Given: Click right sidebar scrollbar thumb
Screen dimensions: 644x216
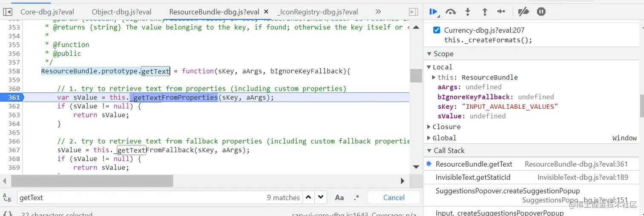Looking at the screenshot, I should click(x=641, y=106).
